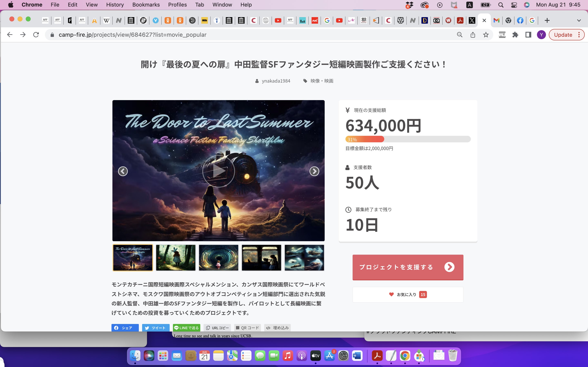
Task: Click the Twitter ツイート share button
Action: click(x=156, y=328)
